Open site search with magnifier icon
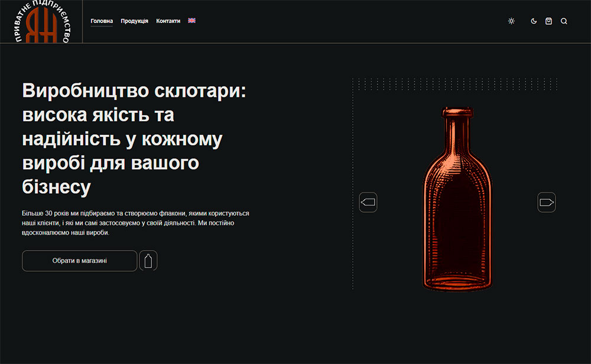 click(564, 21)
